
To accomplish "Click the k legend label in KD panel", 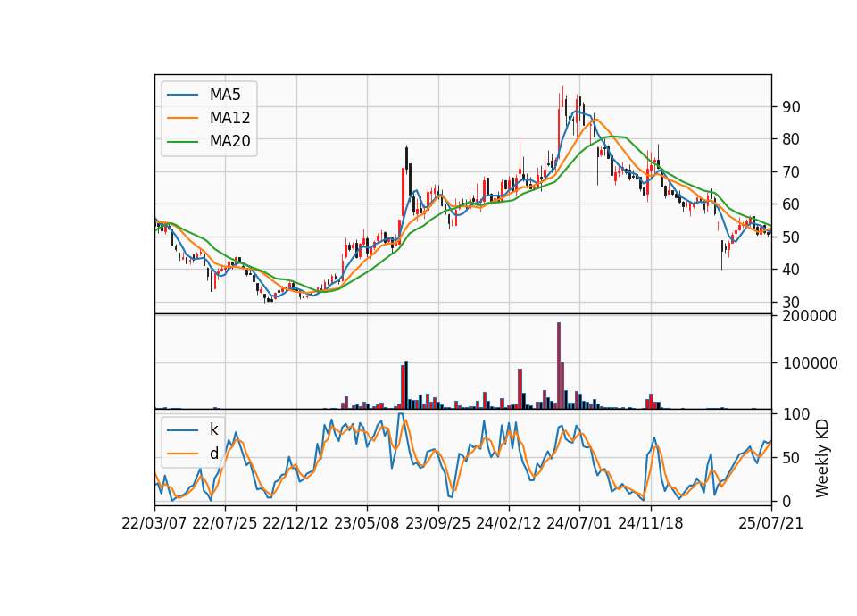I will 213,429.
